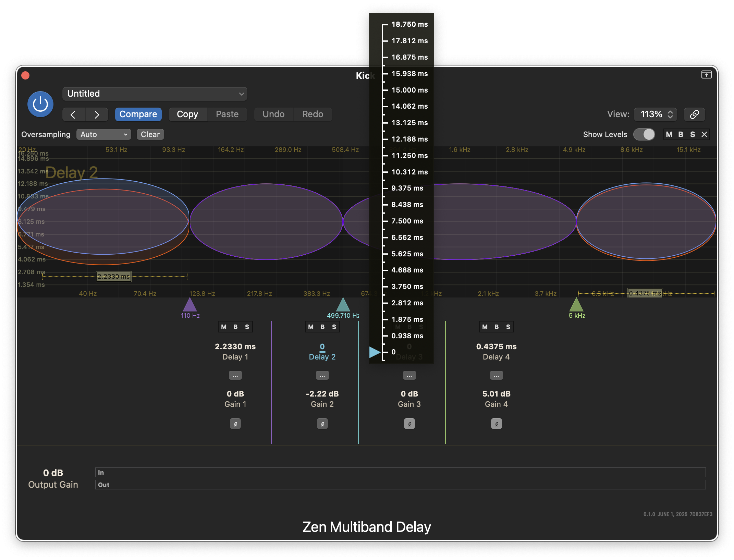The image size is (734, 560).
Task: Click the next preset arrow
Action: pos(97,114)
